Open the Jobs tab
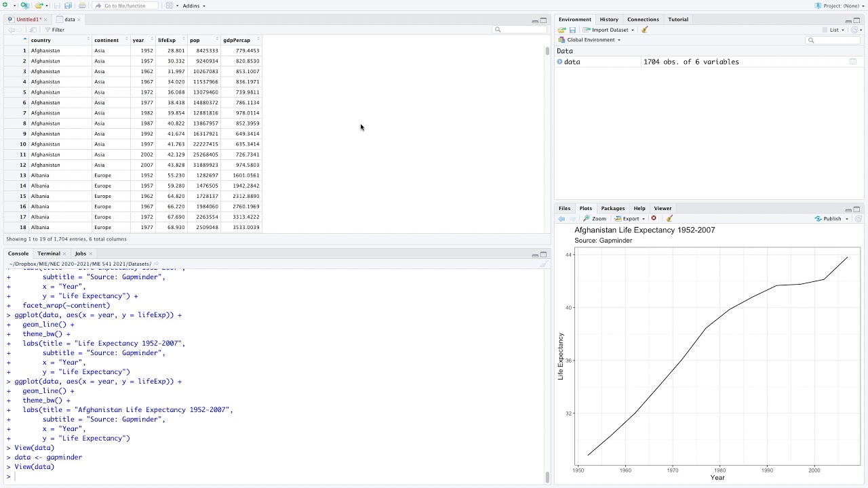The width and height of the screenshot is (868, 488). [x=81, y=253]
